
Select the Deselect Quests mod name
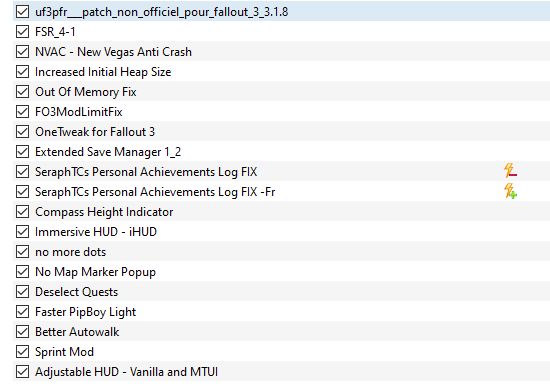tap(76, 292)
